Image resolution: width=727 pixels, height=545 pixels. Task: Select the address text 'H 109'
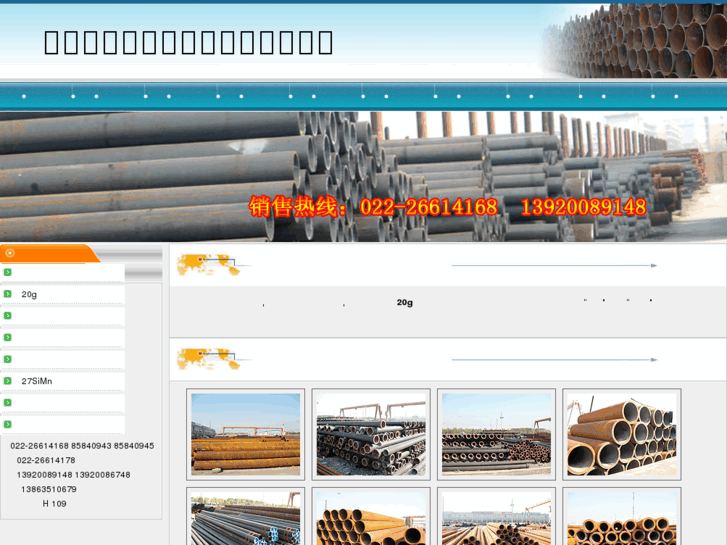coord(54,503)
